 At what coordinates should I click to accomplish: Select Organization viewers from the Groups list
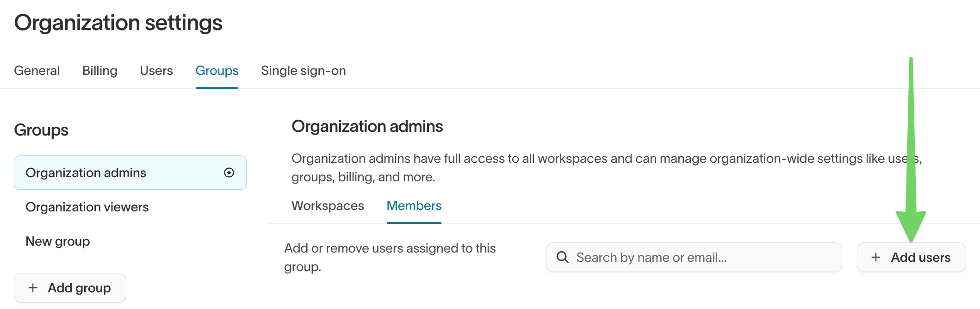tap(87, 207)
